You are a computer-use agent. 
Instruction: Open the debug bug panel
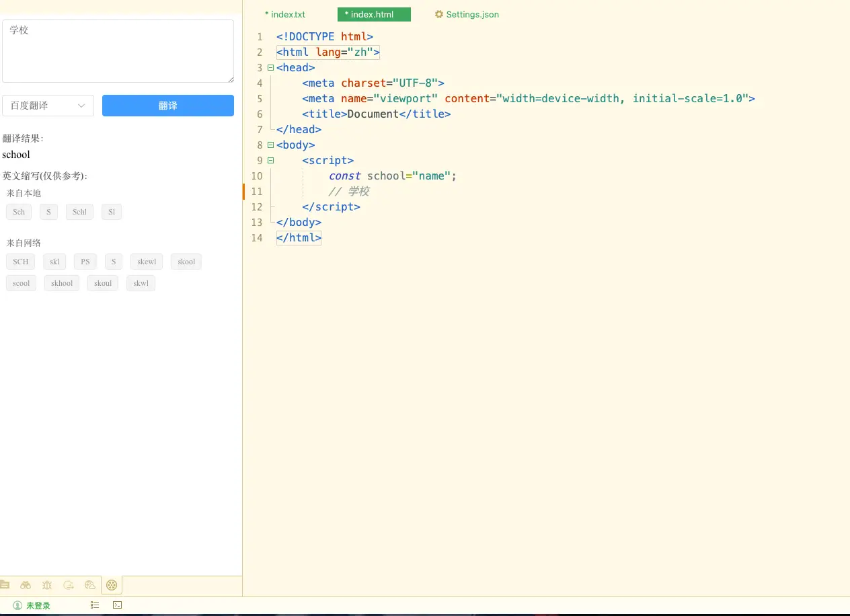click(x=47, y=585)
